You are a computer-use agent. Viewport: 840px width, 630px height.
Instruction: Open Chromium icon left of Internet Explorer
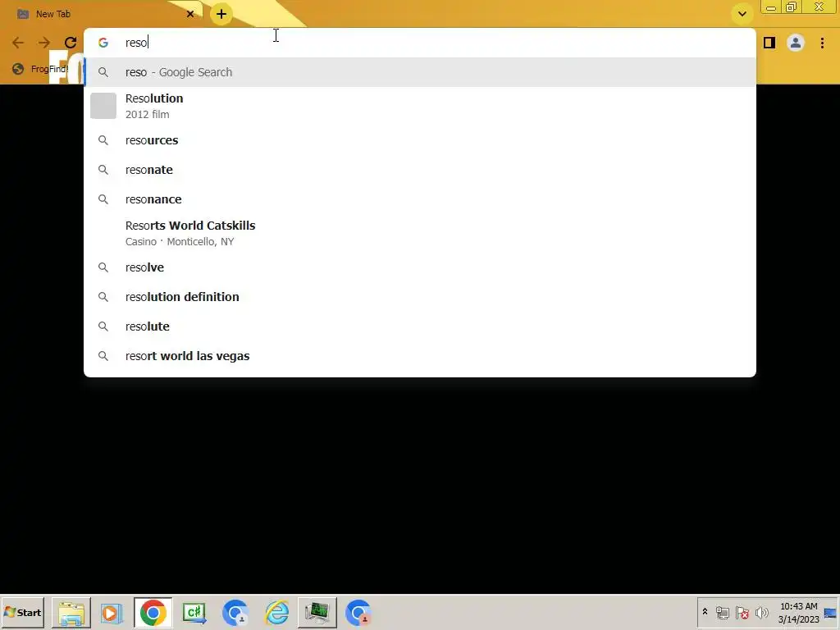(x=235, y=612)
